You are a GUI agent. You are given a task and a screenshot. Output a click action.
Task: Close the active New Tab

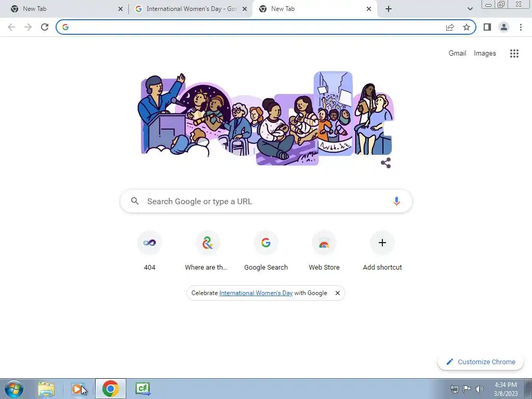click(369, 9)
